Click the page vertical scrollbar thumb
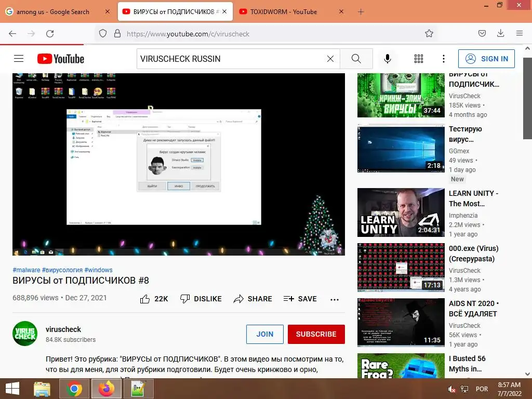 (x=527, y=98)
